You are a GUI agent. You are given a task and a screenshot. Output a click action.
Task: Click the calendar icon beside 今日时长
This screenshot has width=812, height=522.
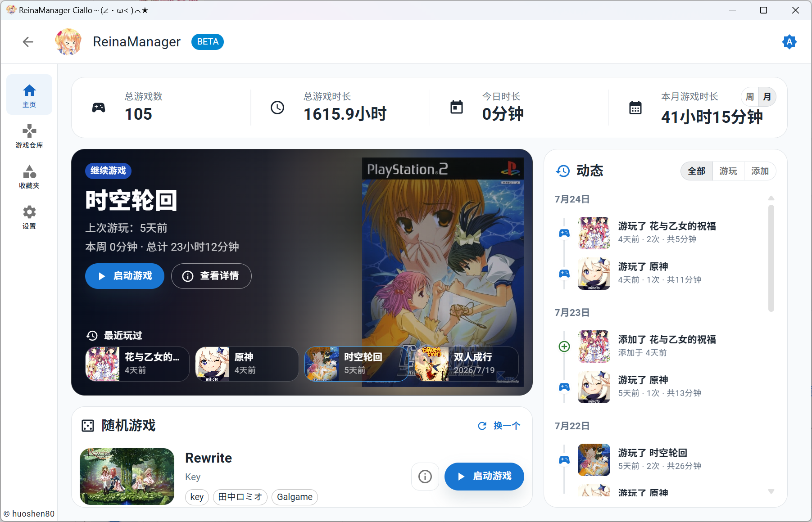pos(457,107)
